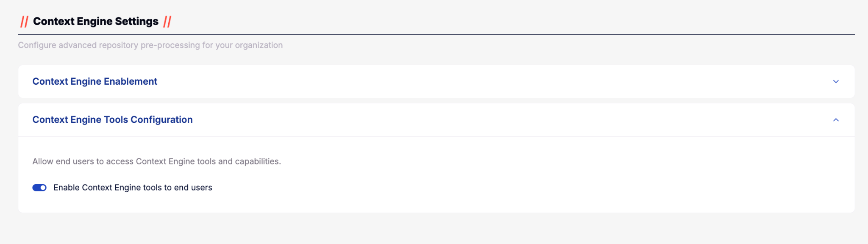Click the "Allow end users to access" description
Viewport: 868px width, 244px height.
(x=156, y=161)
